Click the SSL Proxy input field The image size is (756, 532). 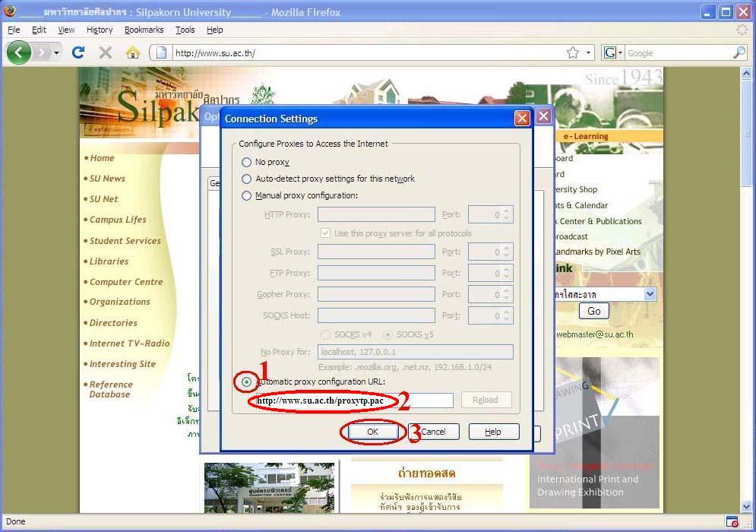(376, 252)
